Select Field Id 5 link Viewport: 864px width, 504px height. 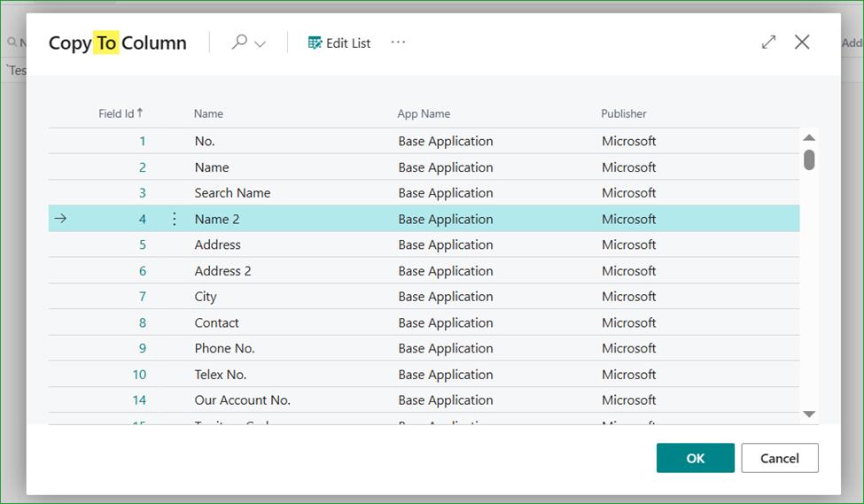pyautogui.click(x=142, y=244)
